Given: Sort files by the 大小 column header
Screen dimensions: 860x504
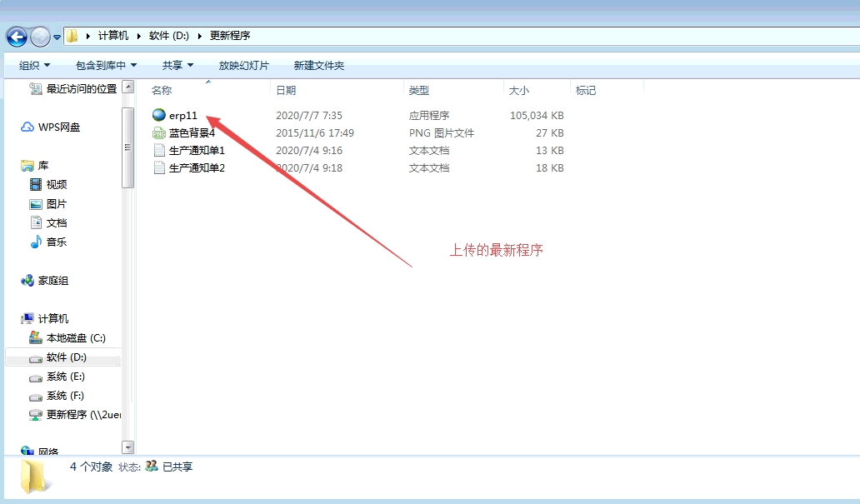Looking at the screenshot, I should point(519,90).
